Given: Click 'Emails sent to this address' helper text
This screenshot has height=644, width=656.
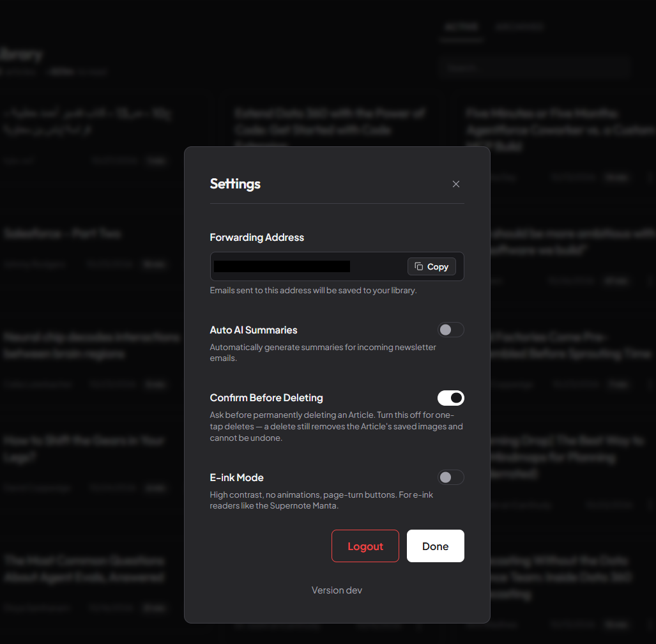Looking at the screenshot, I should 313,291.
